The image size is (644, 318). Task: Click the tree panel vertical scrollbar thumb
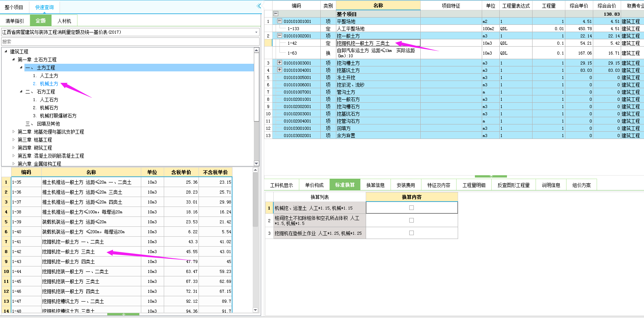tap(256, 88)
